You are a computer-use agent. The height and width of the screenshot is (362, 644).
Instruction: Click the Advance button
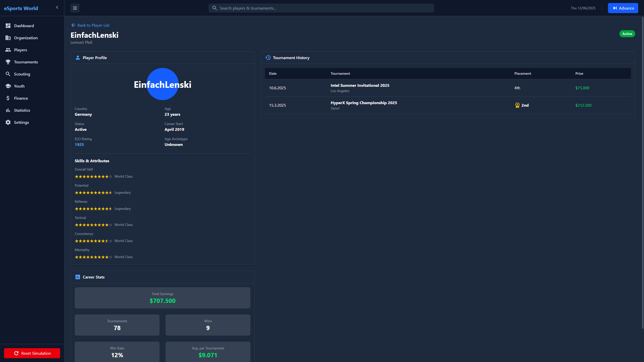pyautogui.click(x=623, y=8)
